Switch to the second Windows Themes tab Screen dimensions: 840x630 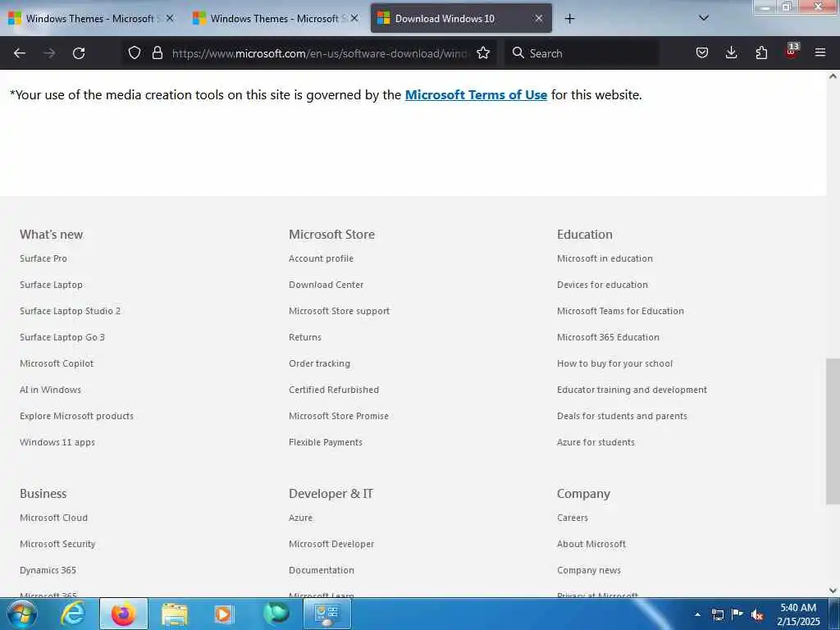pos(274,19)
